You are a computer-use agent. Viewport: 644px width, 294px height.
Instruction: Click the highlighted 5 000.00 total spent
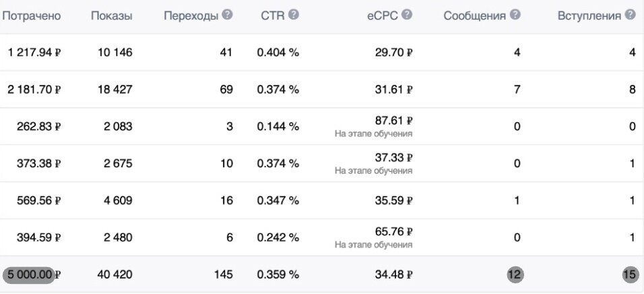point(29,274)
